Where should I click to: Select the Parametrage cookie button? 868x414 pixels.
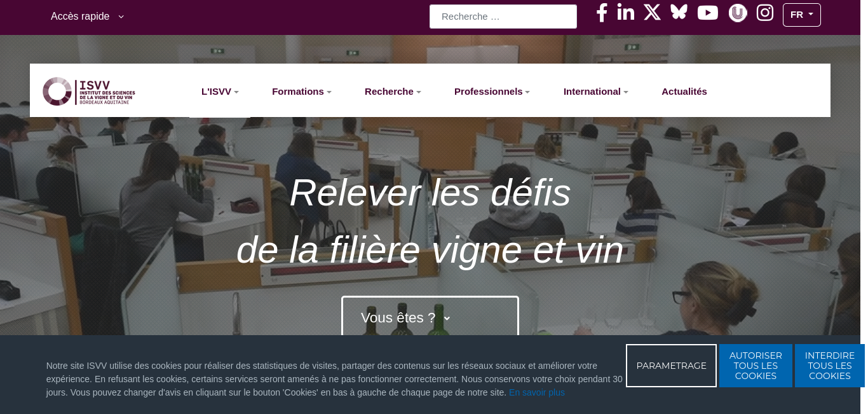(671, 366)
